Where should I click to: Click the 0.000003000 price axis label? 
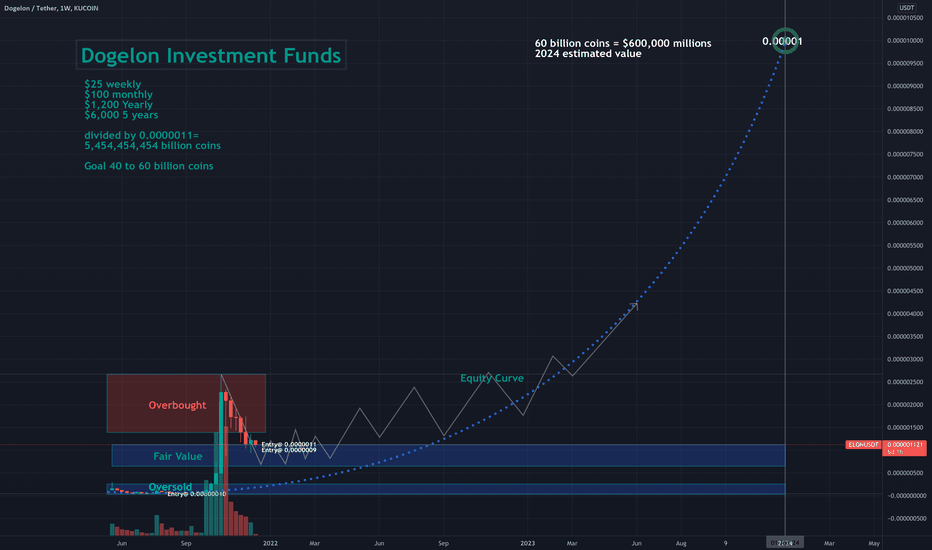pos(905,359)
